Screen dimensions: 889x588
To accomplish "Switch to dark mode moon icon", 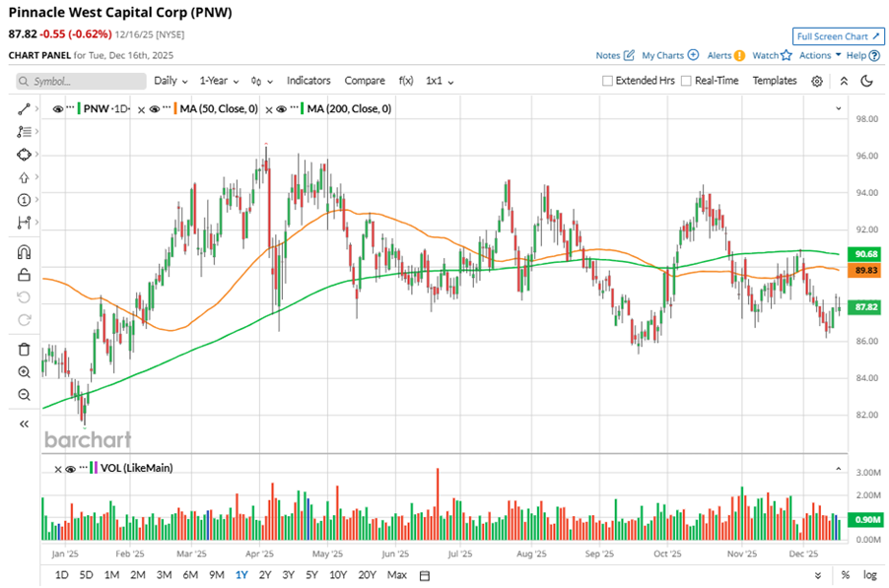I will click(x=866, y=81).
